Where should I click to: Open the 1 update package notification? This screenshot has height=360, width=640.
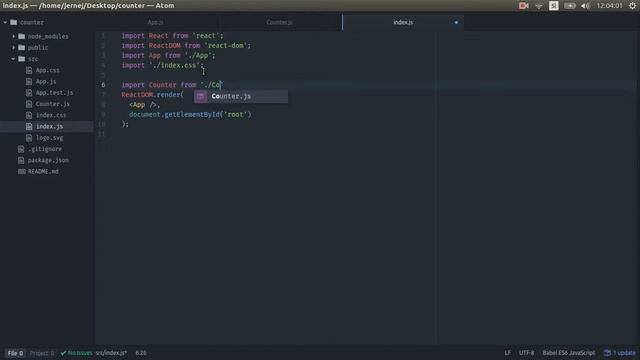point(620,353)
